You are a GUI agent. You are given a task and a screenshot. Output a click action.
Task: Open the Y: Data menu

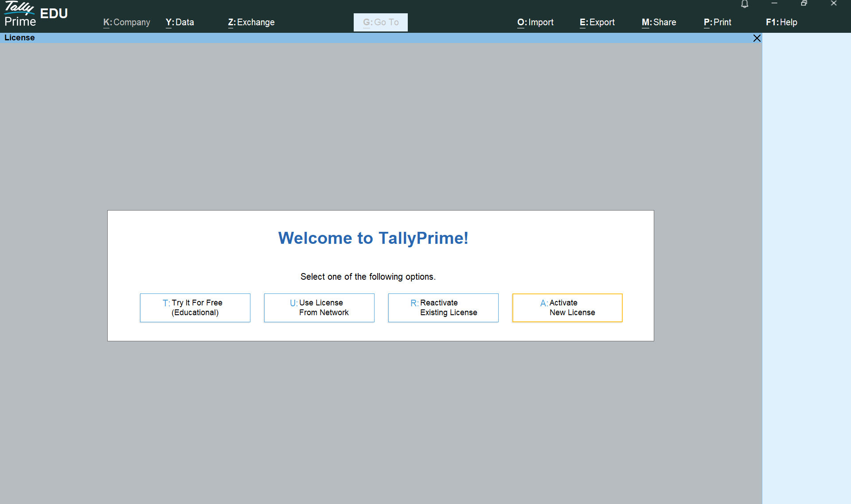pos(180,22)
